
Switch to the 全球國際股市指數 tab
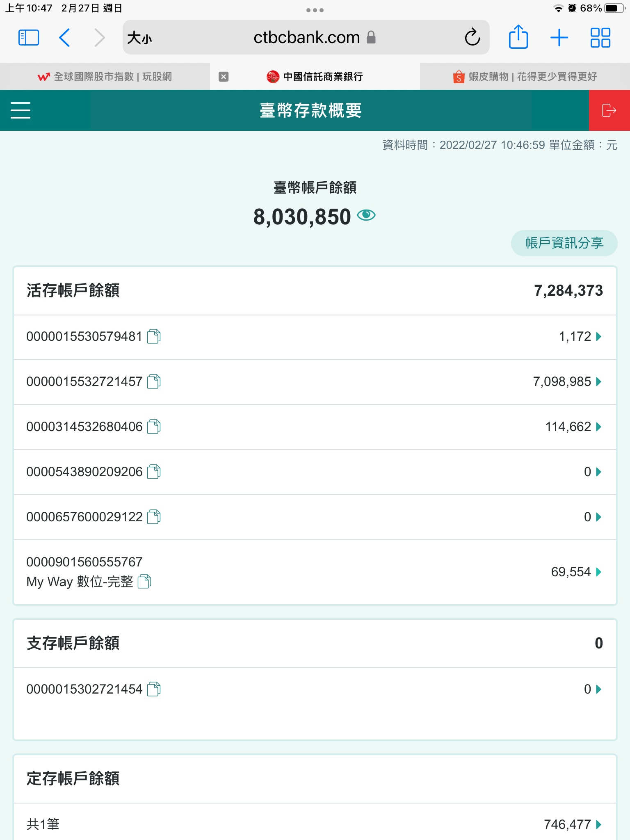point(105,77)
